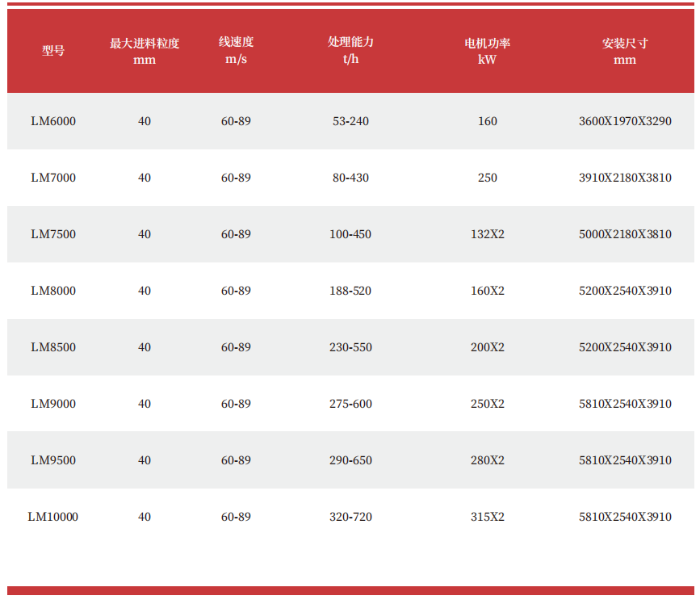
Task: Click the 型号 column header
Action: [x=53, y=51]
